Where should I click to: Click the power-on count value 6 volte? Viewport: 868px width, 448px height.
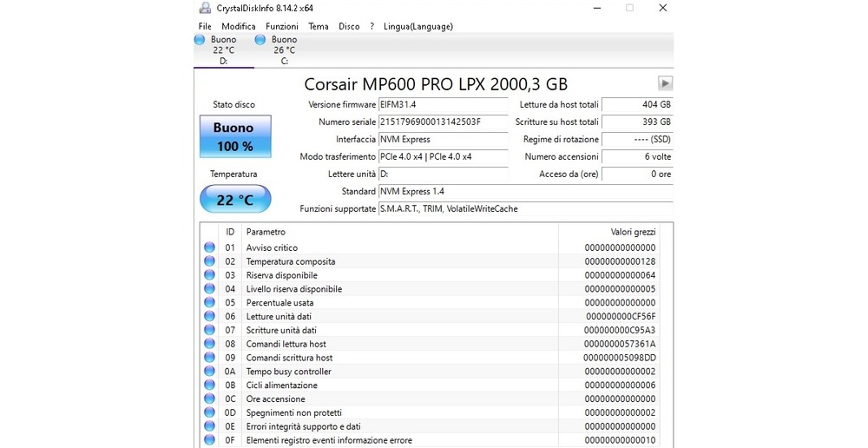tap(637, 157)
